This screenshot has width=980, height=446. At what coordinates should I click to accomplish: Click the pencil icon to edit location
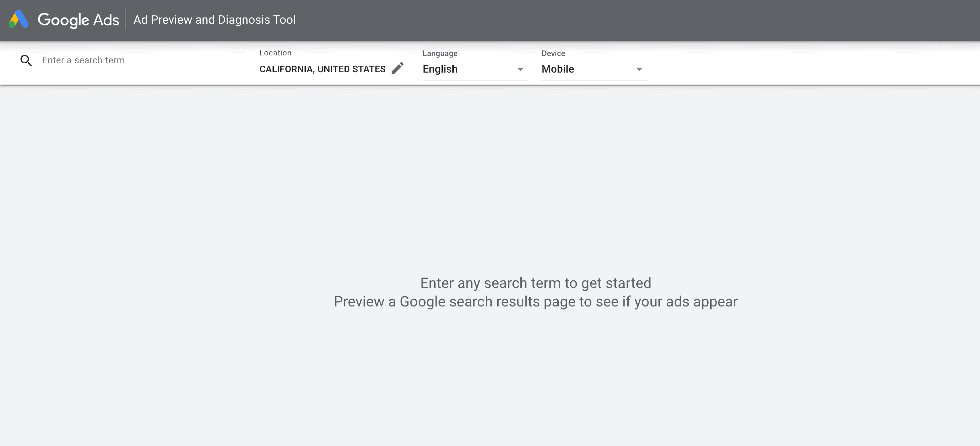[398, 68]
